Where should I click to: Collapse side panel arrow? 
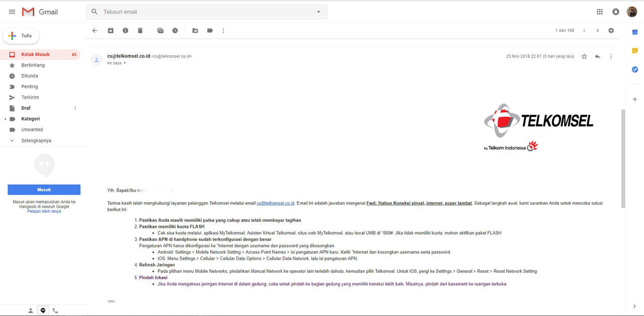pos(635,306)
